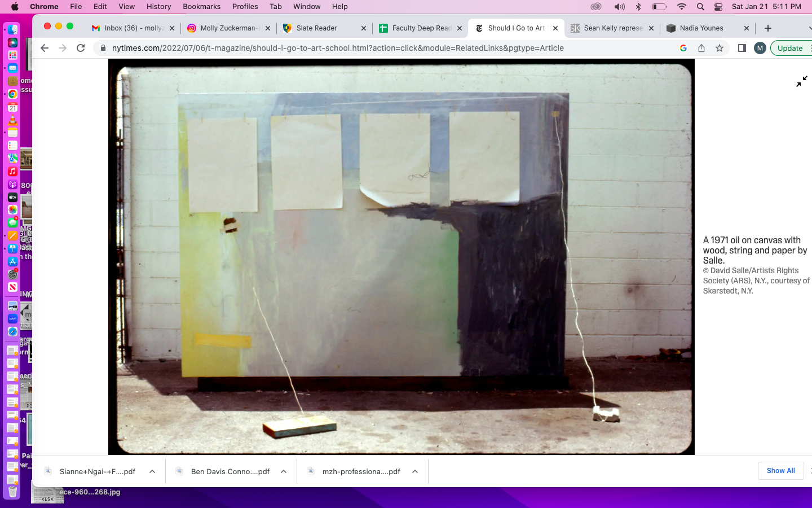
Task: Open the File menu
Action: (76, 7)
